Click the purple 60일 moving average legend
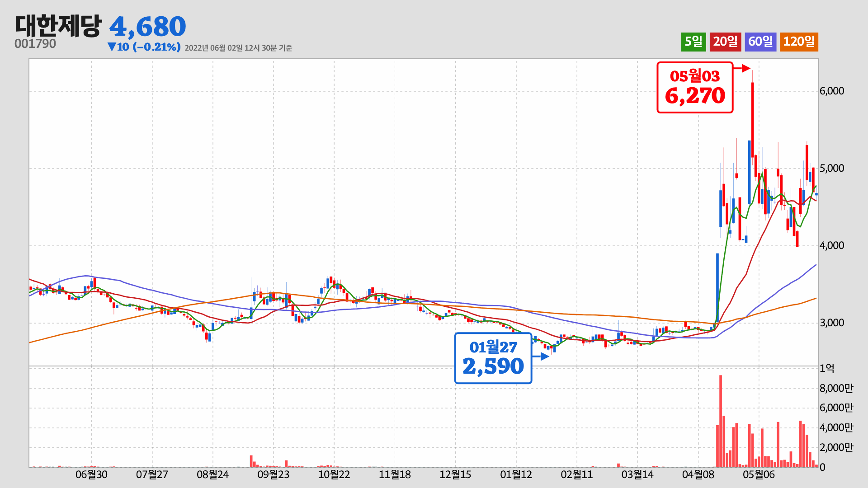The image size is (868, 488). (760, 42)
